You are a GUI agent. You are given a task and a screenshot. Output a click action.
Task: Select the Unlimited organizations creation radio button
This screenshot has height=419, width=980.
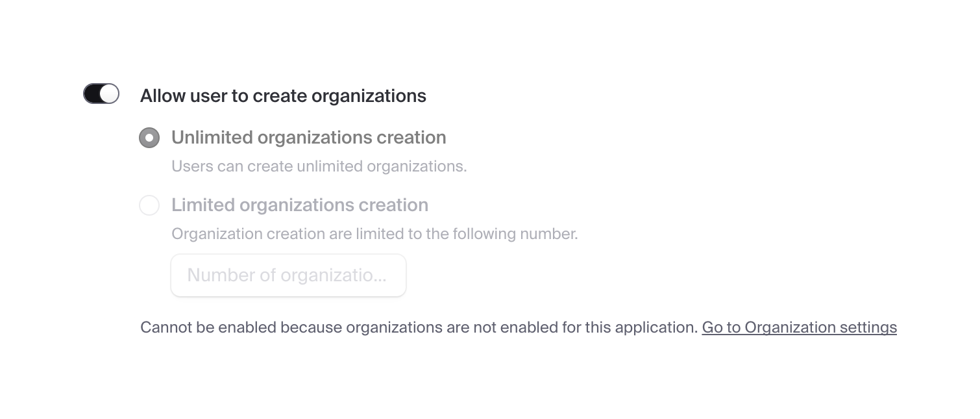pos(149,138)
